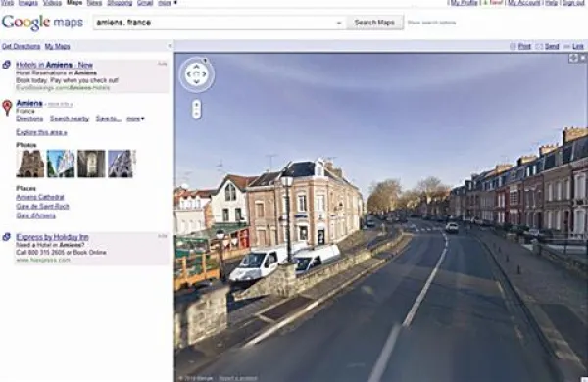Image resolution: width=588 pixels, height=382 pixels.
Task: Open the second photo thumbnail with blue sky
Action: [61, 164]
